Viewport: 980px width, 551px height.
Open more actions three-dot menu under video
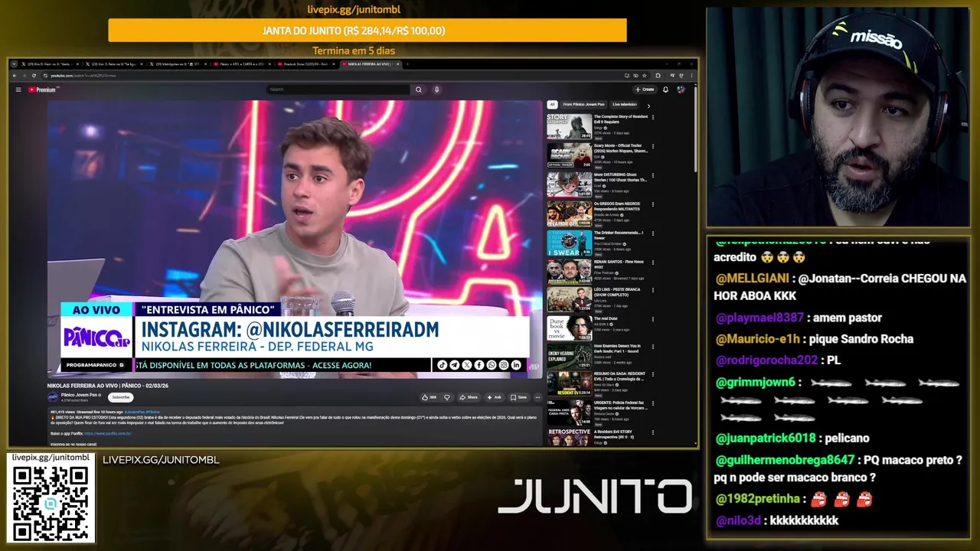coord(537,397)
